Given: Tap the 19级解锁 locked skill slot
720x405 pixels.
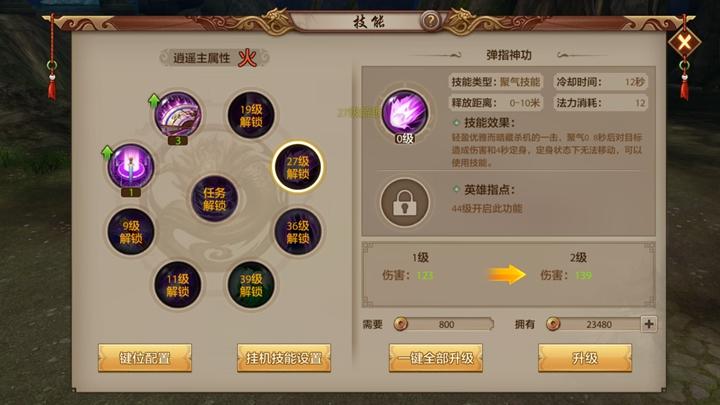Looking at the screenshot, I should click(251, 115).
